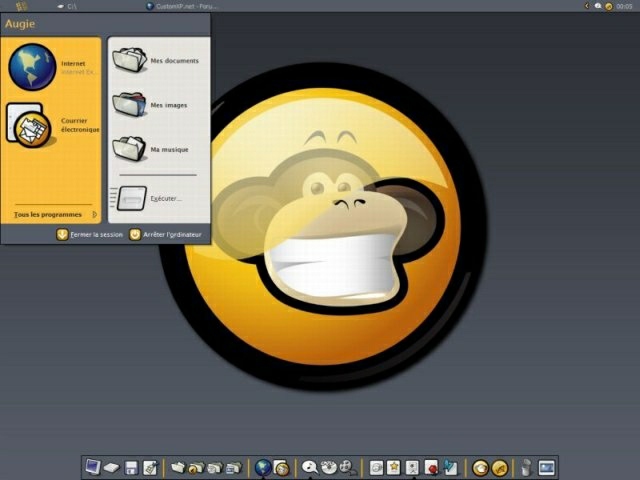Open the CD disc icon in the dock
The image size is (640, 480).
pos(329,468)
